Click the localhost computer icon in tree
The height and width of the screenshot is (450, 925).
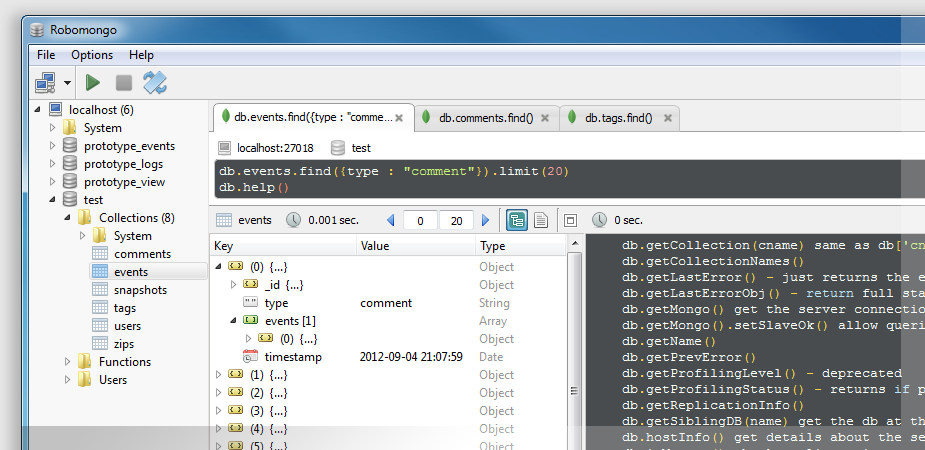point(55,110)
